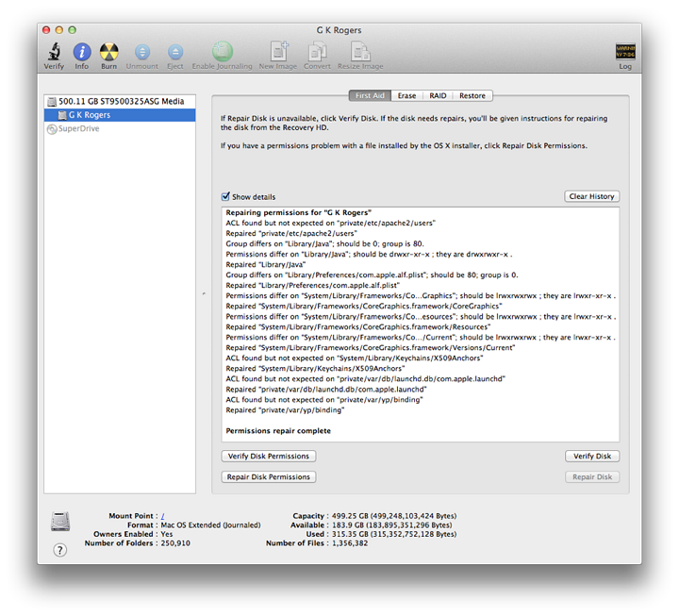Viewport: 679px width, 616px height.
Task: Select the SuperDrive entry in sidebar
Action: pyautogui.click(x=120, y=128)
